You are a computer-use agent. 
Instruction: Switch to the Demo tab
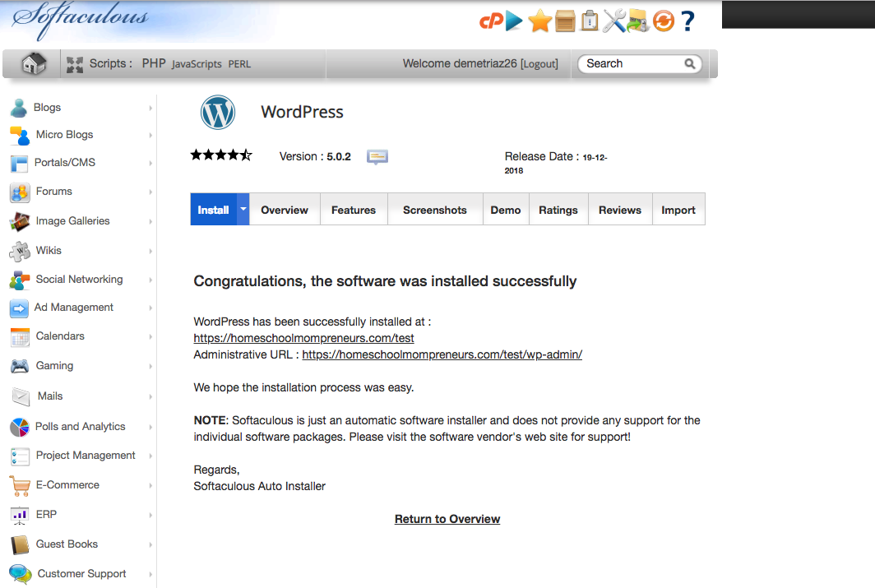(506, 210)
